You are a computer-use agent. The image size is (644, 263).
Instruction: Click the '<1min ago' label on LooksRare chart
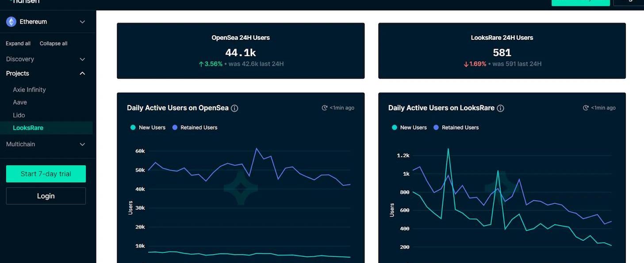tap(603, 108)
